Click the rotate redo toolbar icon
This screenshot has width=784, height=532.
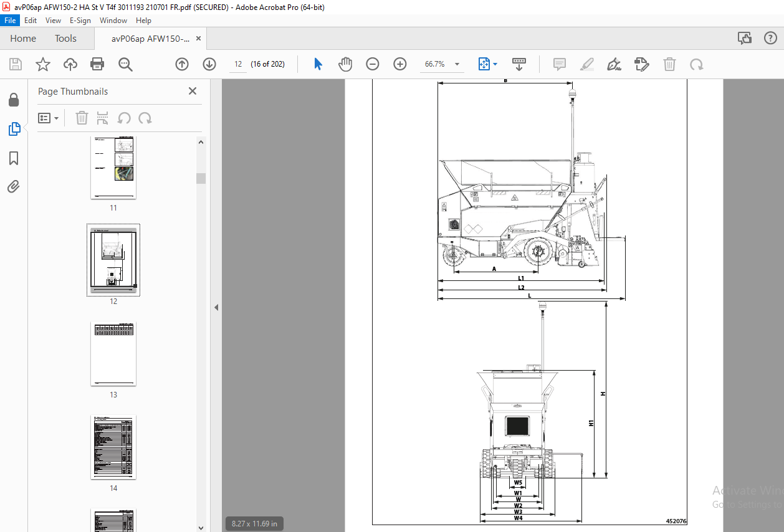697,64
